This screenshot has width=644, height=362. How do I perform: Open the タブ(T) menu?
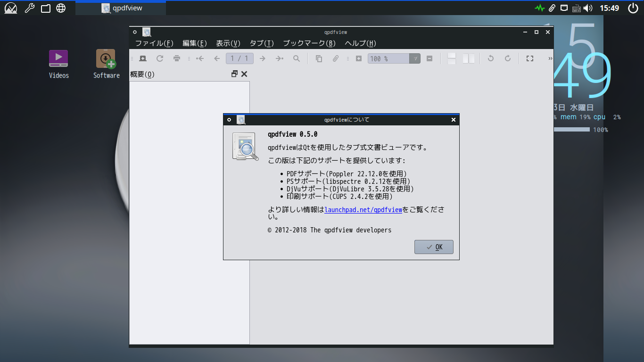click(262, 43)
